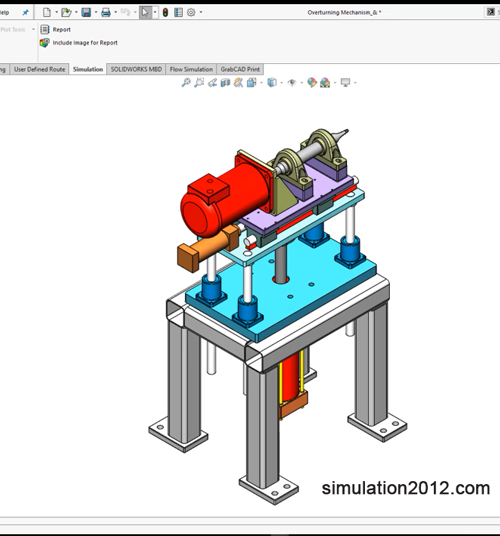
Task: Expand the New document dropdown arrow
Action: click(56, 13)
